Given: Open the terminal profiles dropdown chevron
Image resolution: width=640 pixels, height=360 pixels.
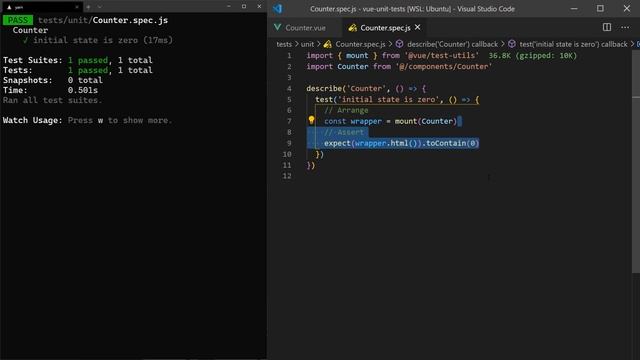Looking at the screenshot, I should pyautogui.click(x=100, y=7).
